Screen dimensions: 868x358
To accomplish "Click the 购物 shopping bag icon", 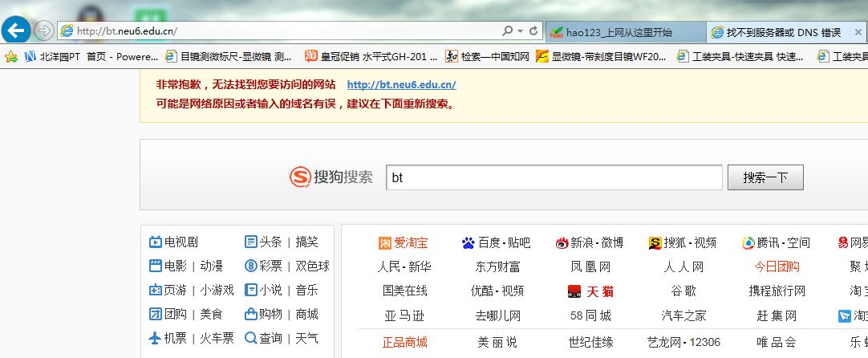I will [251, 314].
